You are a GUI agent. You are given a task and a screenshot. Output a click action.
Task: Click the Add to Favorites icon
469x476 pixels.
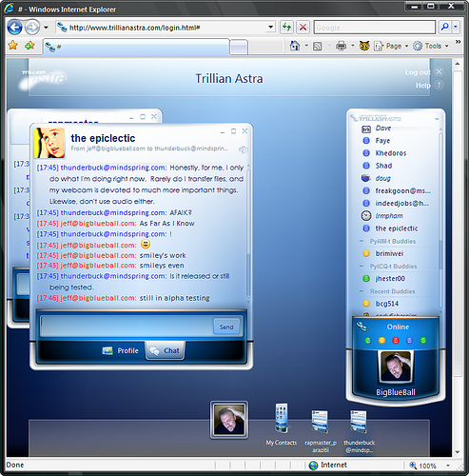point(29,46)
